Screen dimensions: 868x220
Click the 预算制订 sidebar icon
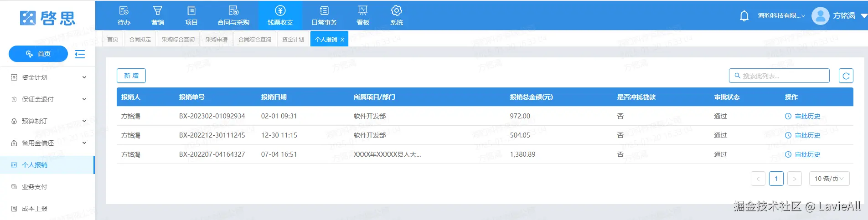pos(14,121)
